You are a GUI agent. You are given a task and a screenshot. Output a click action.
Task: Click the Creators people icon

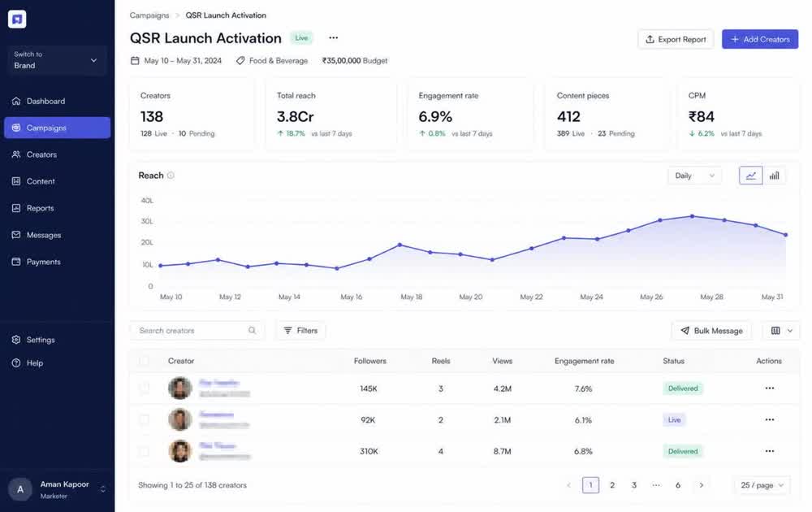(16, 154)
